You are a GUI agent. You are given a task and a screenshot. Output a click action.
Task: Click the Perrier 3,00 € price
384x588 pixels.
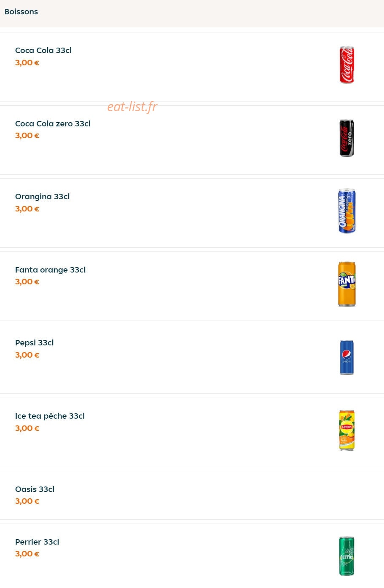click(27, 554)
